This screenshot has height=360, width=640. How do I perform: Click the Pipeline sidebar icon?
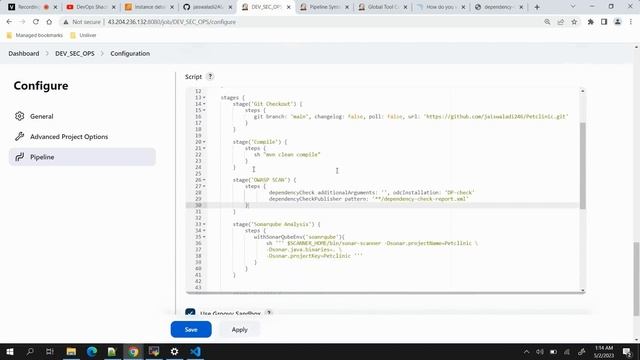[x=19, y=157]
